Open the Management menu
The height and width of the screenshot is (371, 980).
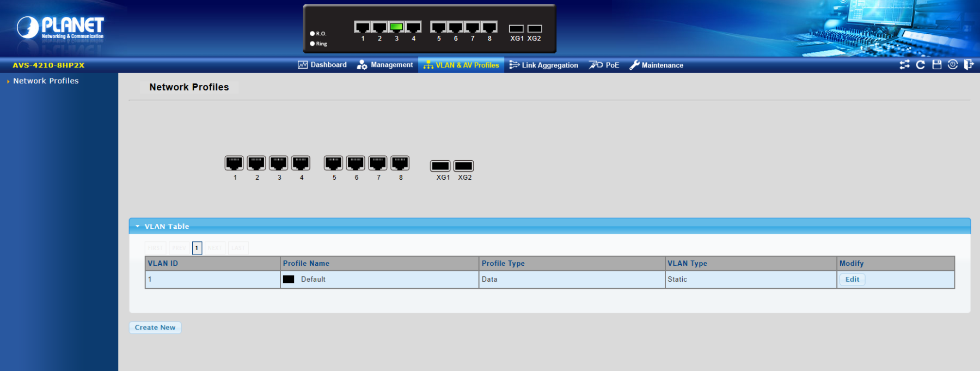point(385,65)
